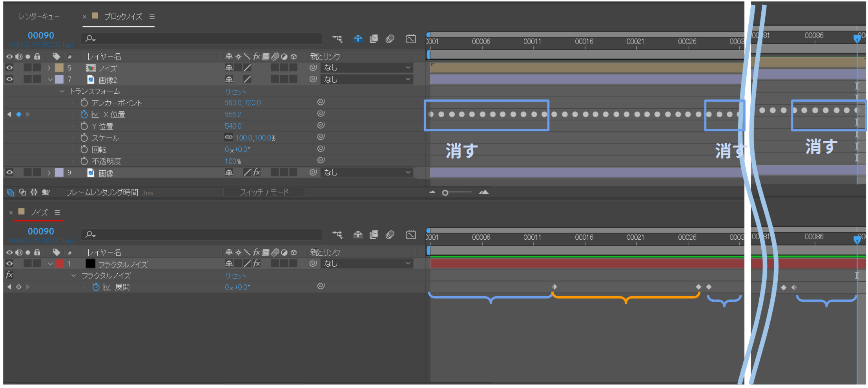This screenshot has width=868, height=388.
Task: Select the ブロックノイズ composition tab
Action: point(123,16)
